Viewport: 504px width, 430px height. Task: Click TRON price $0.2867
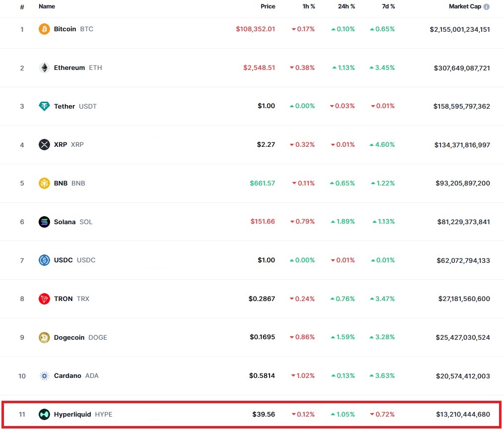(262, 299)
